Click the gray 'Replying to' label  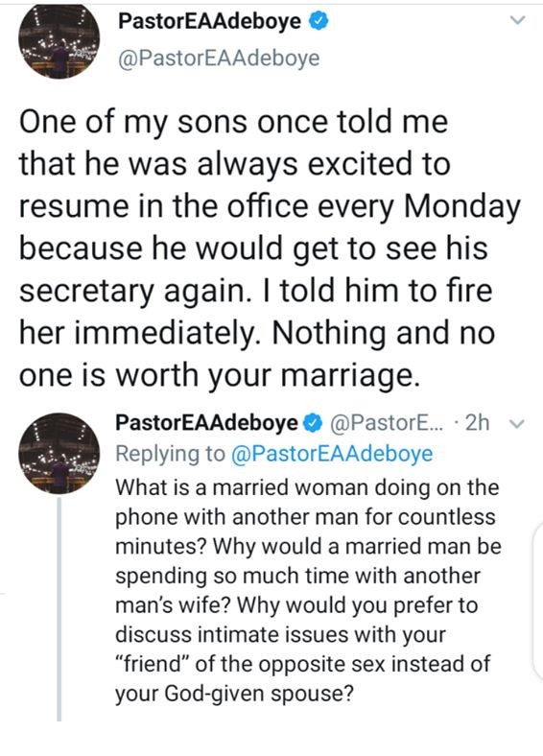tap(170, 454)
